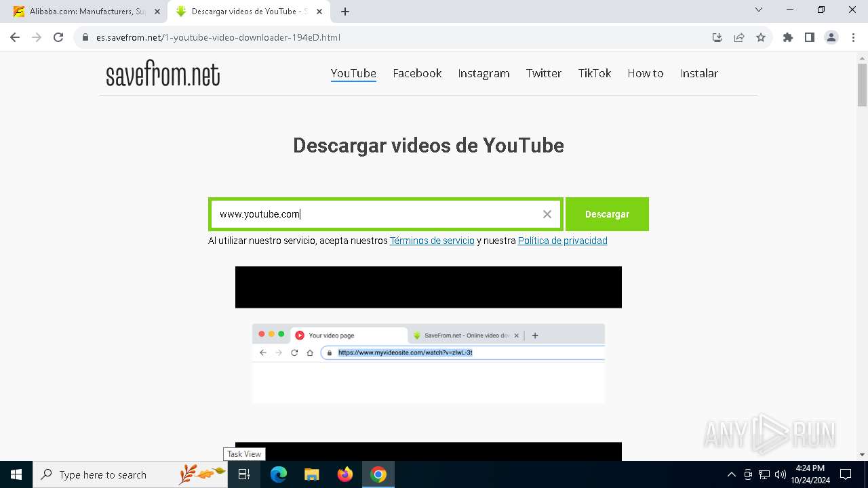Click the address bar URL
This screenshot has height=488, width=868.
[218, 37]
